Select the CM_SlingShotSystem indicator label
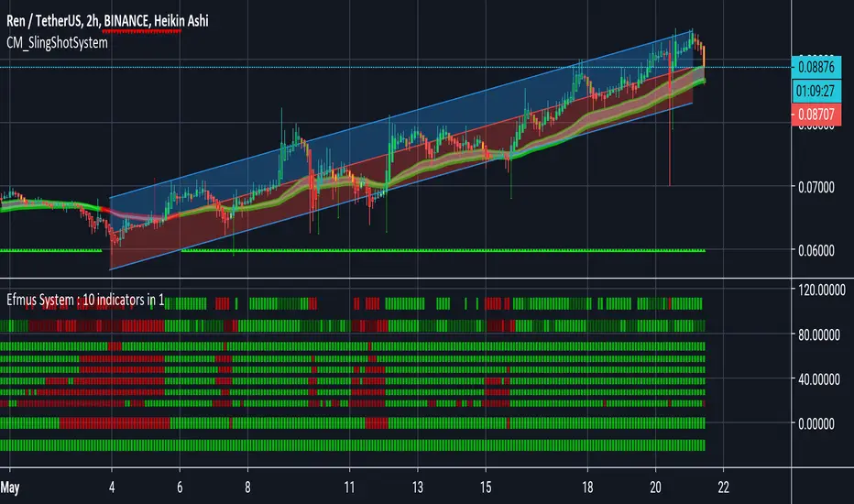This screenshot has height=504, width=854. click(x=57, y=42)
